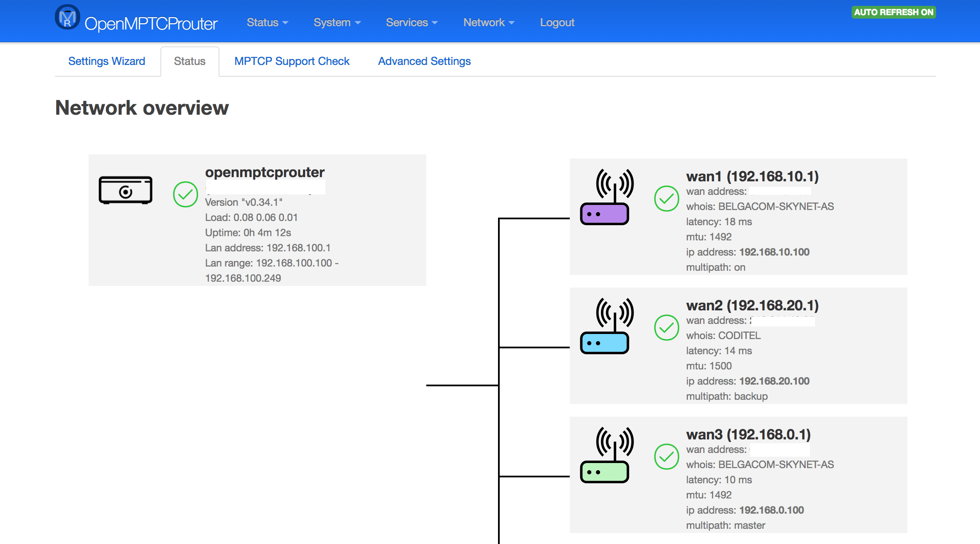Switch to the Advanced Settings tab
The image size is (980, 544).
pyautogui.click(x=424, y=61)
